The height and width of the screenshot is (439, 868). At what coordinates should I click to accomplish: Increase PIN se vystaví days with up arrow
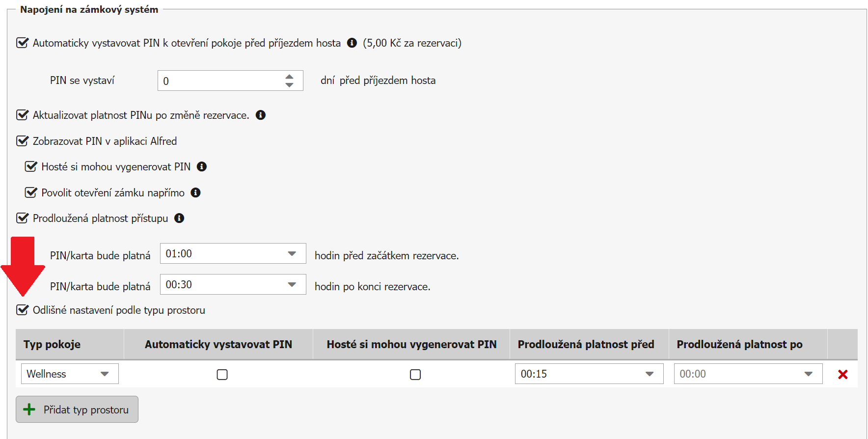click(290, 77)
